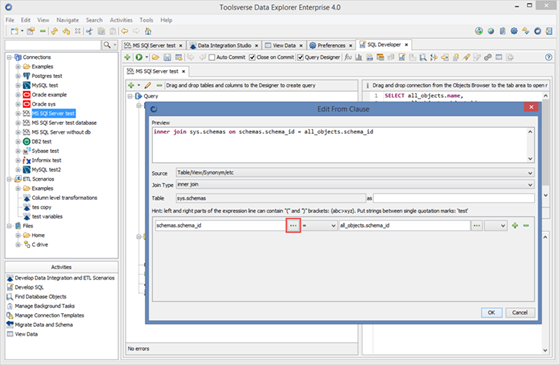The height and width of the screenshot is (365, 560).
Task: Click the green plus add icon in Designer toolbar
Action: (x=131, y=85)
